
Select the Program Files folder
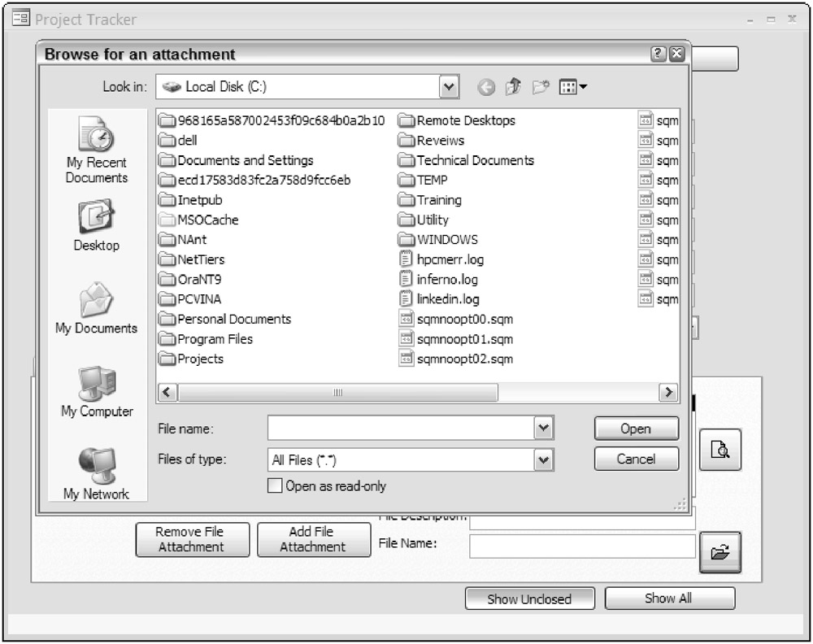pos(215,339)
